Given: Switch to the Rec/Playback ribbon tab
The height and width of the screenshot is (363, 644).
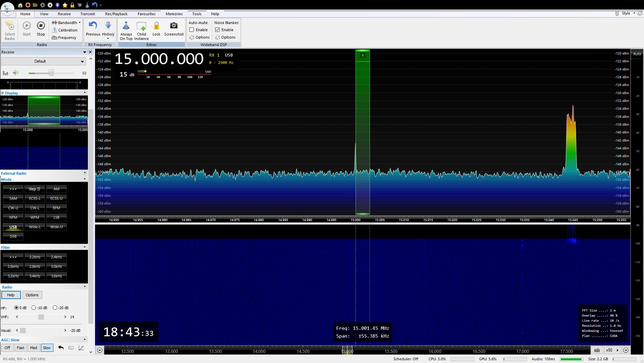Looking at the screenshot, I should (116, 14).
